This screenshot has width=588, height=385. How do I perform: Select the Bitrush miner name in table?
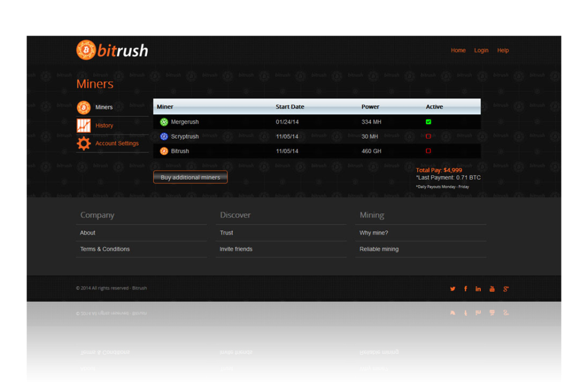pos(180,151)
